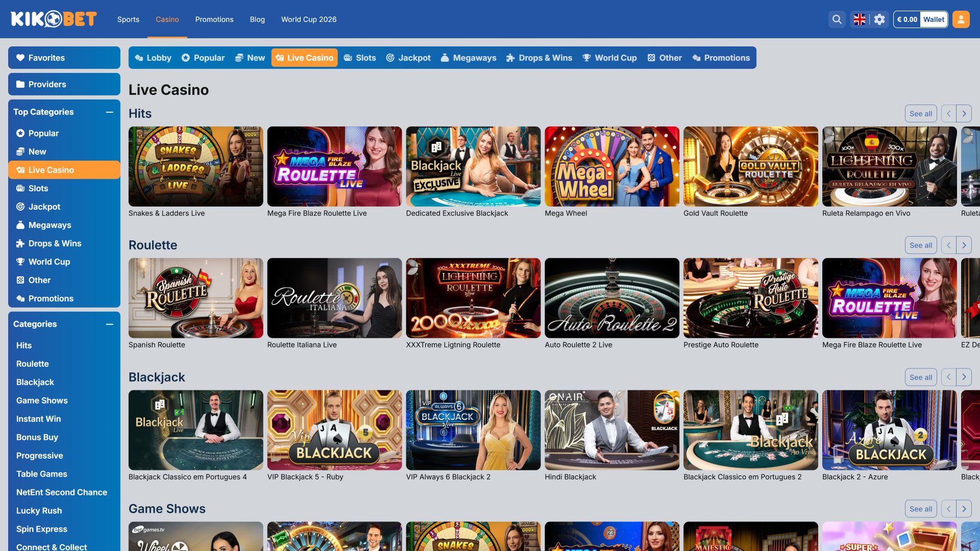Collapse the Top Categories section
Image resolution: width=980 pixels, height=551 pixels.
110,112
